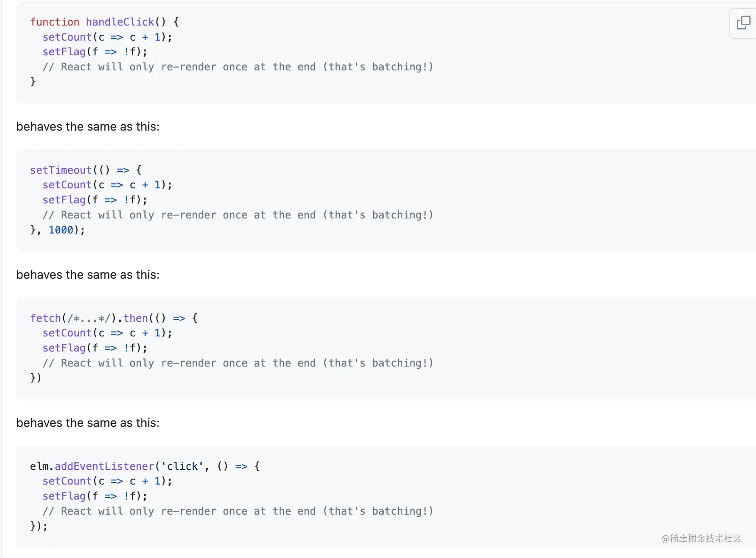Click setFlag inside the addEventListener callback
The height and width of the screenshot is (558, 756).
pos(64,496)
